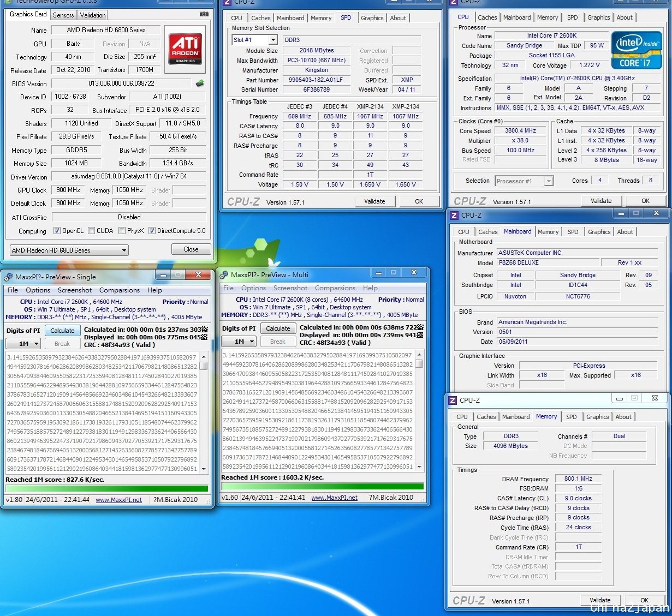Click the Bandwidth 134.4 GB/s value
672x616 pixels.
click(x=177, y=163)
